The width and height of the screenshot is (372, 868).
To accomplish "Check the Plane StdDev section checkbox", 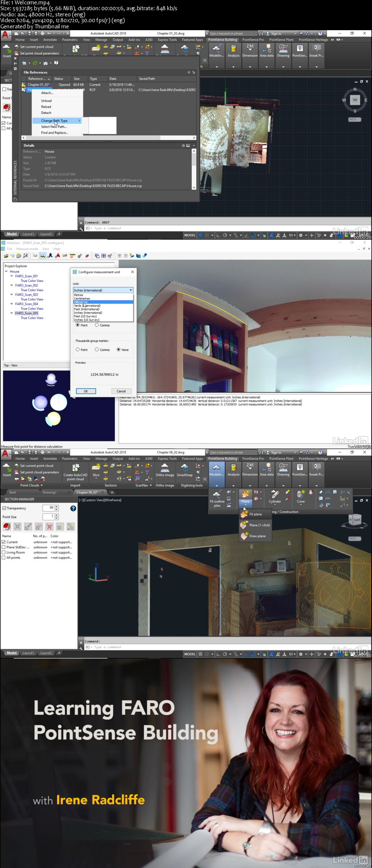I will (4, 547).
